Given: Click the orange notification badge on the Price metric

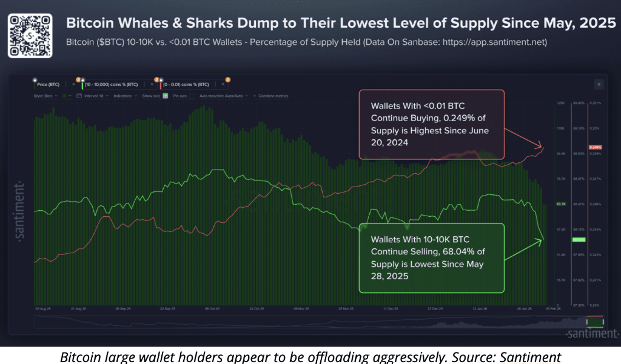Looking at the screenshot, I should [78, 80].
